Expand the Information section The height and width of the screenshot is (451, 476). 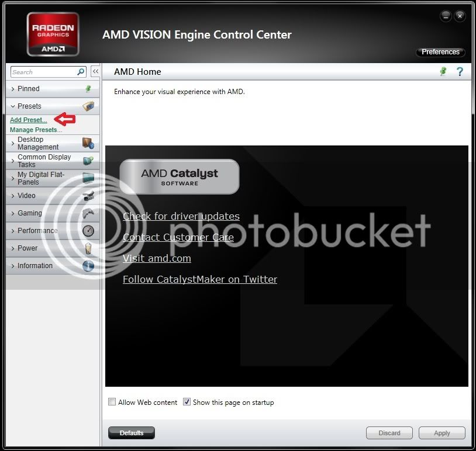coord(53,266)
